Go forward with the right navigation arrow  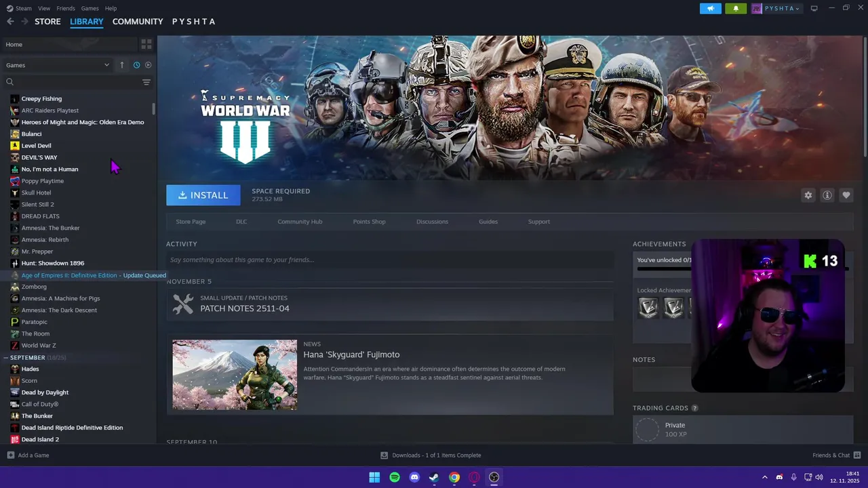pos(25,22)
